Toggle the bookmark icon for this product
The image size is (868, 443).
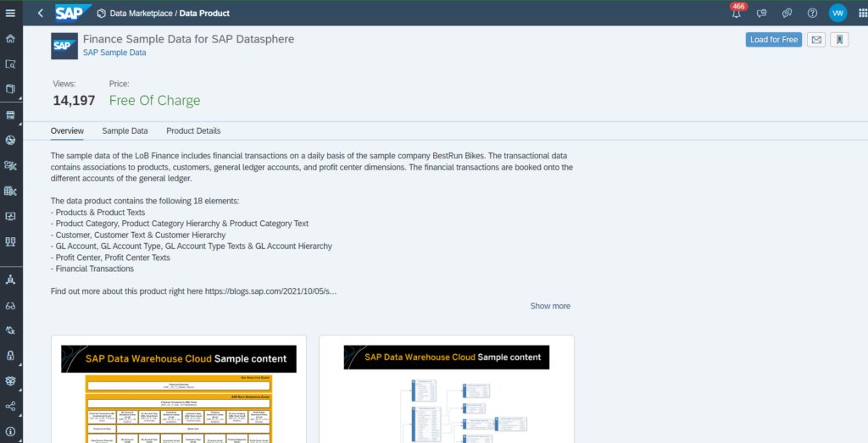pos(838,40)
